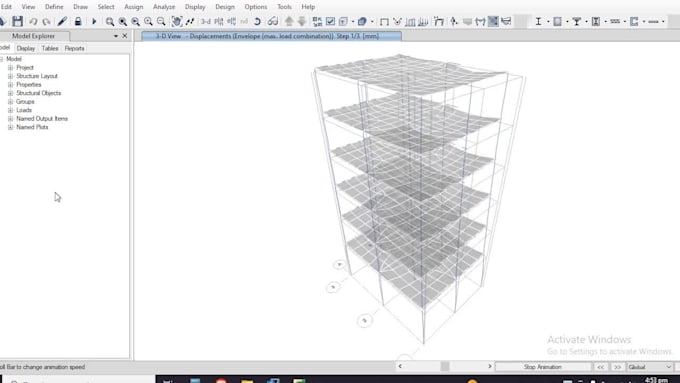Screen dimensions: 680x383
Task: Select the Model root tree label
Action: pyautogui.click(x=14, y=59)
